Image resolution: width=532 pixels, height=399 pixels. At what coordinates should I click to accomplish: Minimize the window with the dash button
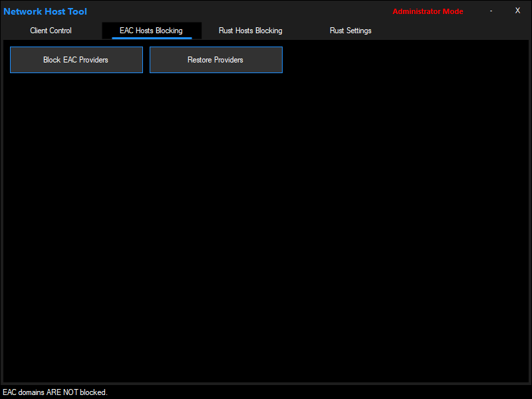tap(491, 11)
